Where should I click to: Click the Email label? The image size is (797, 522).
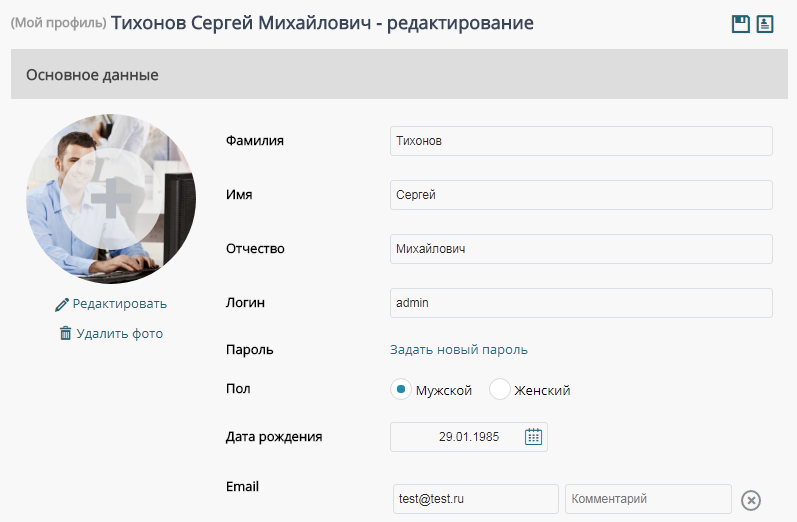point(242,486)
